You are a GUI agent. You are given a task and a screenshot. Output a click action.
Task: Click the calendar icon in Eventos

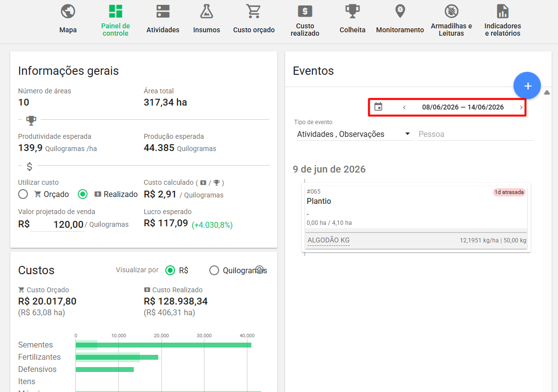coord(379,107)
